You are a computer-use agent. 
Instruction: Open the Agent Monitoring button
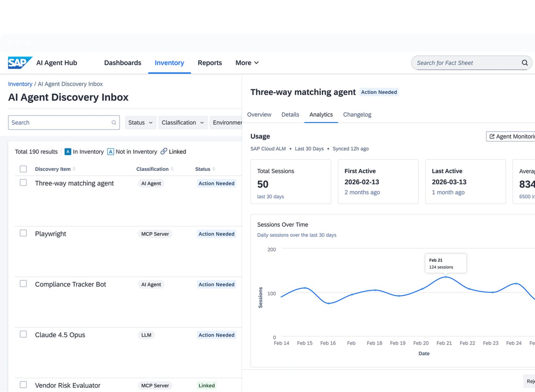coord(511,136)
